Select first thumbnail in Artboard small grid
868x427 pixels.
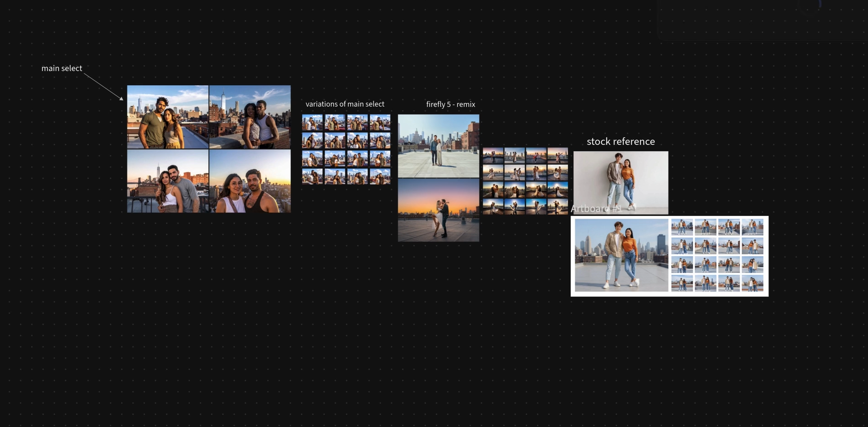682,227
